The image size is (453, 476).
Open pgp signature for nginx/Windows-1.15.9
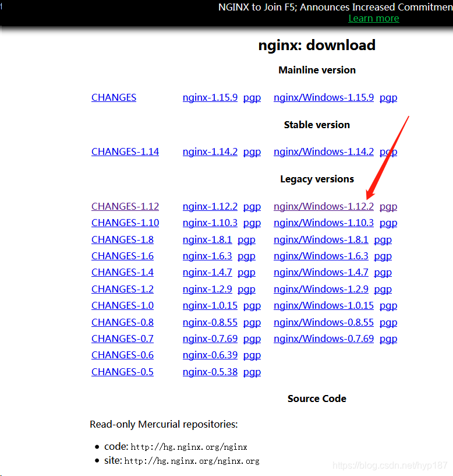tap(388, 98)
